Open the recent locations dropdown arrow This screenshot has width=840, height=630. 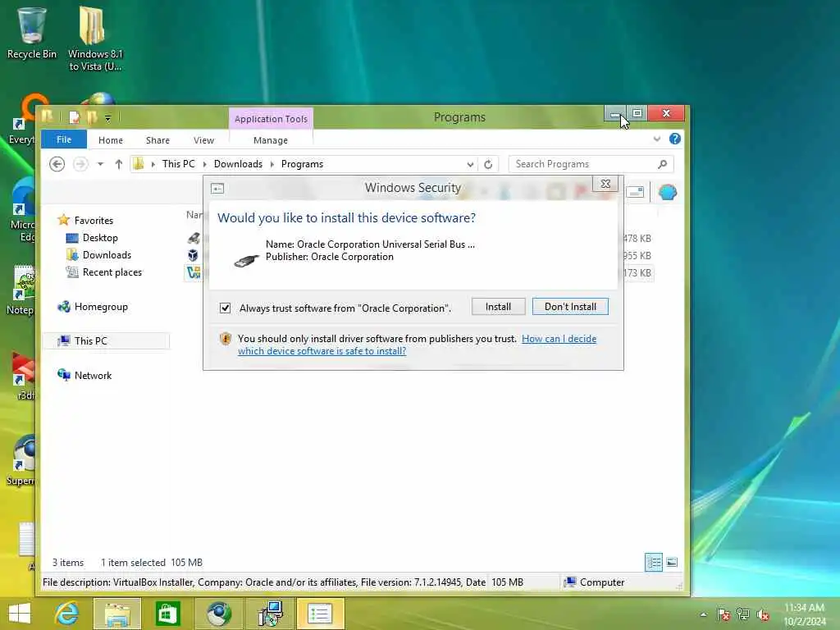(100, 164)
